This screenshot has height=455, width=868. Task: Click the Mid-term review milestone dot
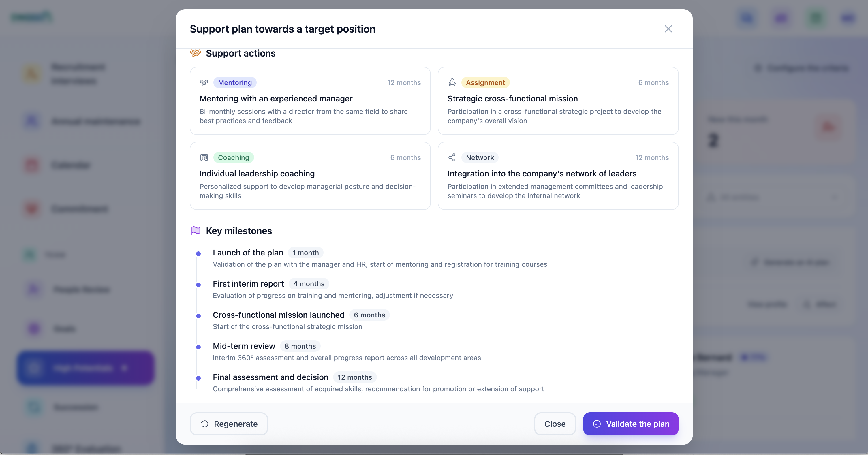[198, 347]
